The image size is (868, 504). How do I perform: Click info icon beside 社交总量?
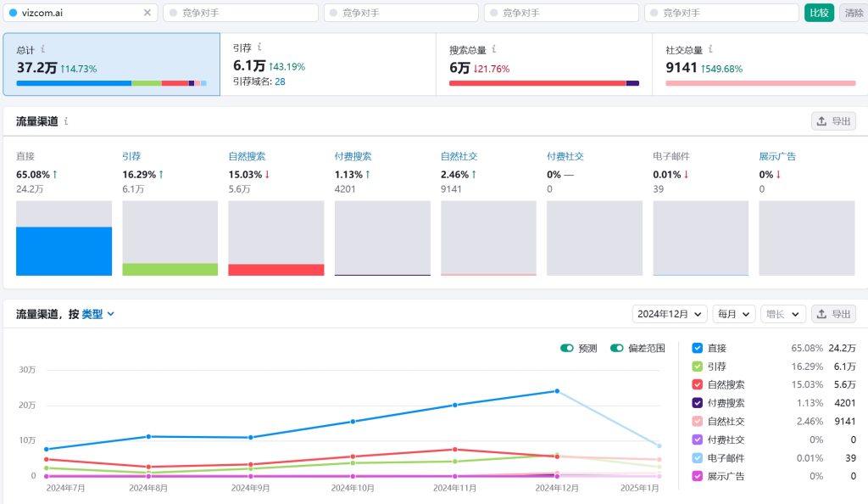(x=709, y=49)
